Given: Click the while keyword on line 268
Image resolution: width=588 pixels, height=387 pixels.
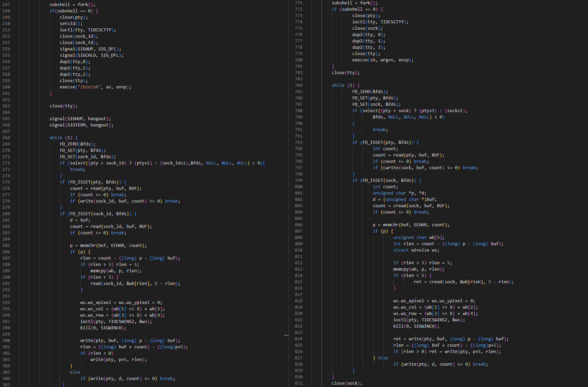Looking at the screenshot, I should pyautogui.click(x=56, y=138).
